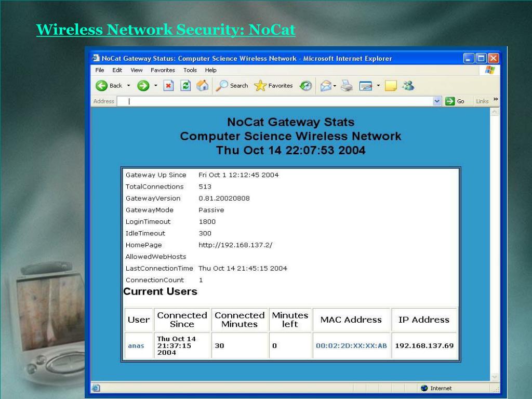Screen dimensions: 532x399
Task: Click the Connected Minutes value 30
Action: [x=220, y=345]
